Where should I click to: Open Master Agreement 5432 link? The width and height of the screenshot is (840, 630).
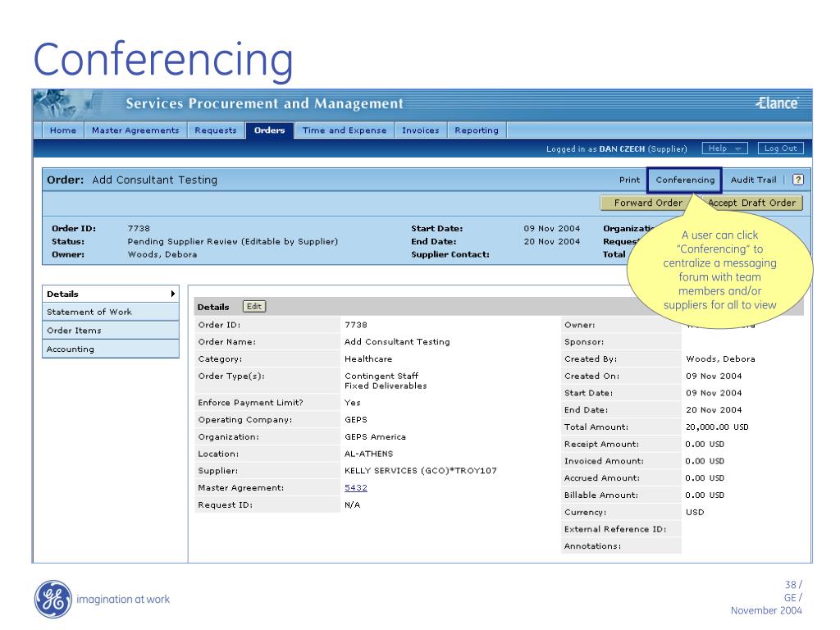[x=356, y=488]
